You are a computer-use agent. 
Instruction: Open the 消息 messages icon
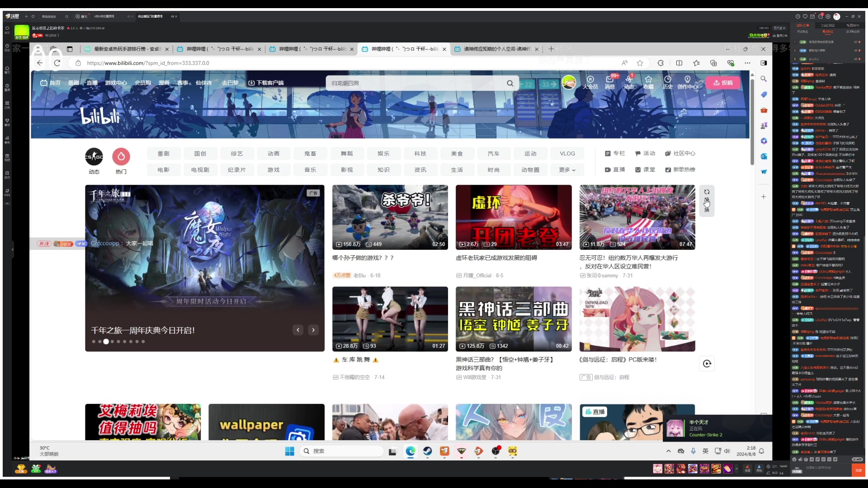point(609,82)
